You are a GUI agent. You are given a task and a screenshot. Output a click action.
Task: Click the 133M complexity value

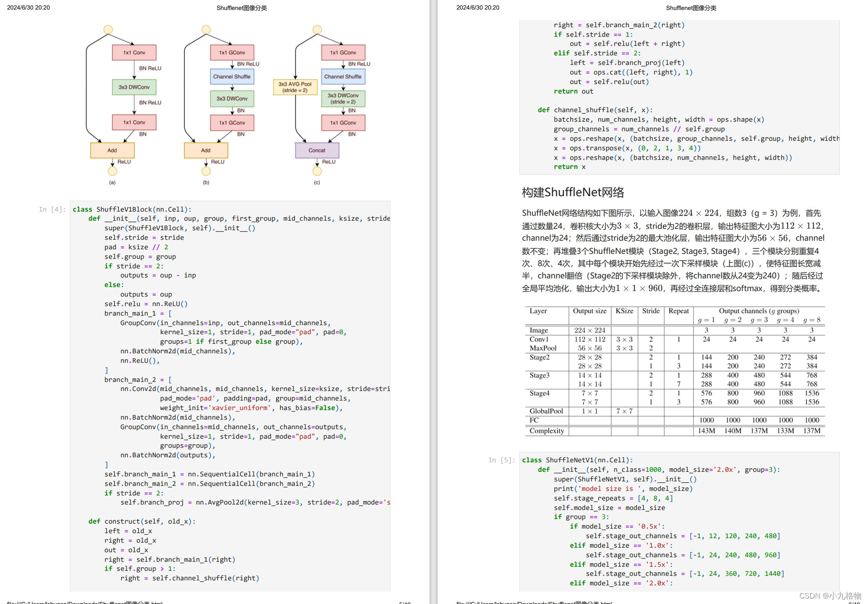(x=785, y=431)
